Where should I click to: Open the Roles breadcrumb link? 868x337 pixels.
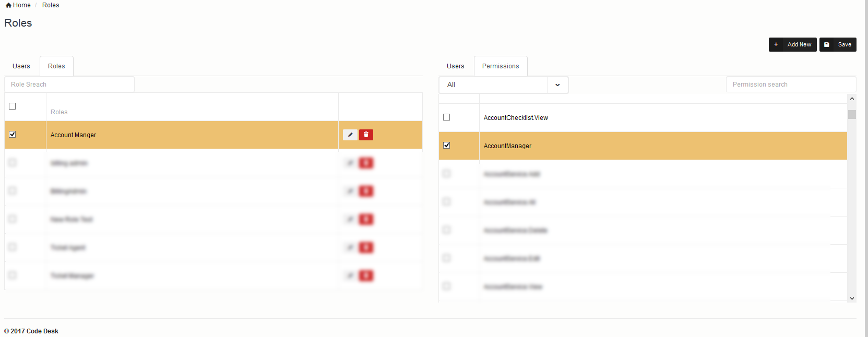point(51,5)
